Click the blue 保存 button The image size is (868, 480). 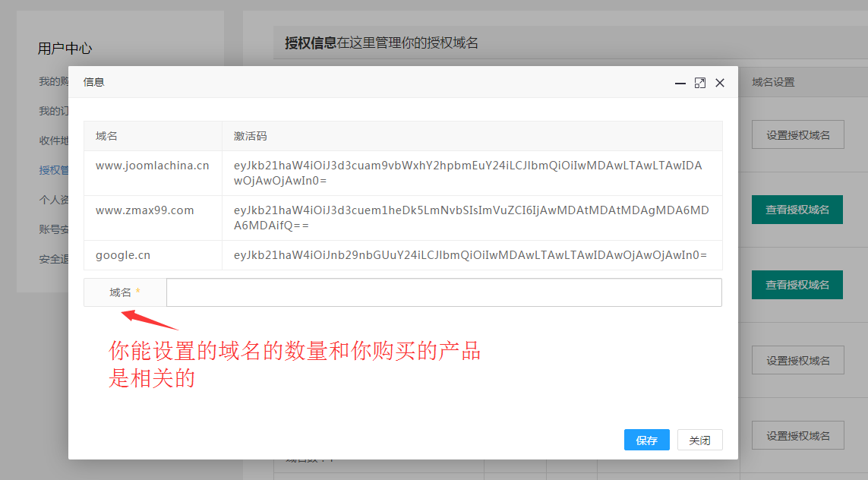tap(646, 441)
